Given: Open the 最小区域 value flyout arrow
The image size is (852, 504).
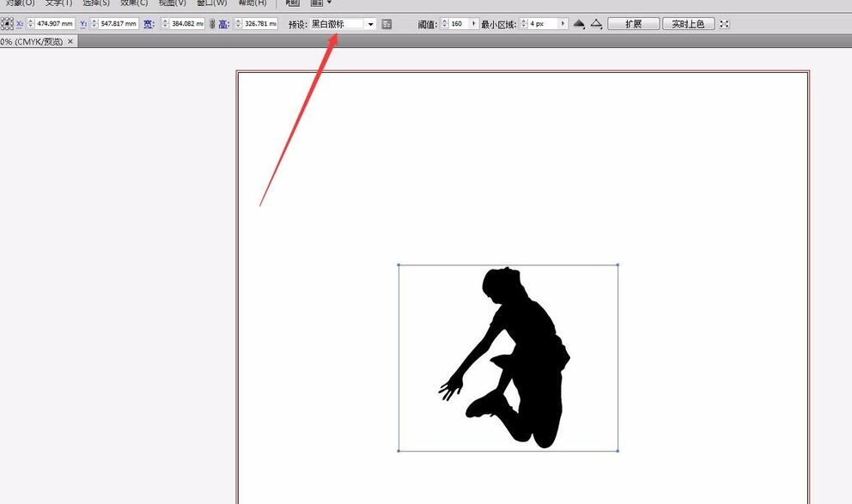Looking at the screenshot, I should pos(563,24).
